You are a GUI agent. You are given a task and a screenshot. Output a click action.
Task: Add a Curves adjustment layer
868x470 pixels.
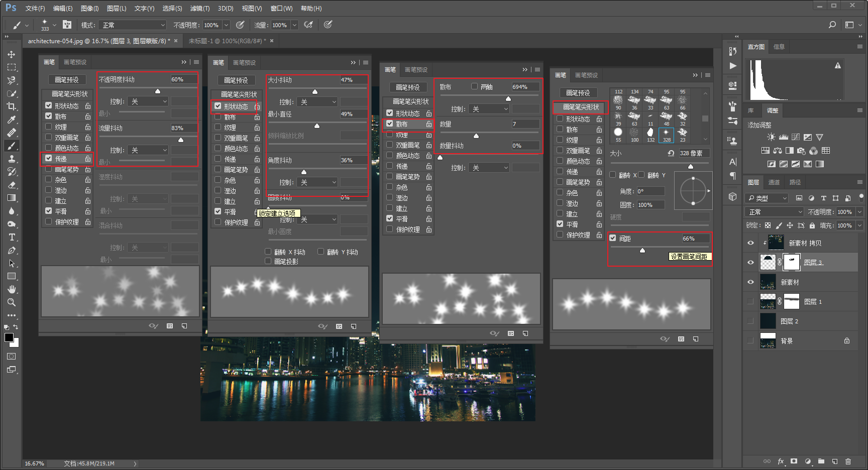point(796,137)
